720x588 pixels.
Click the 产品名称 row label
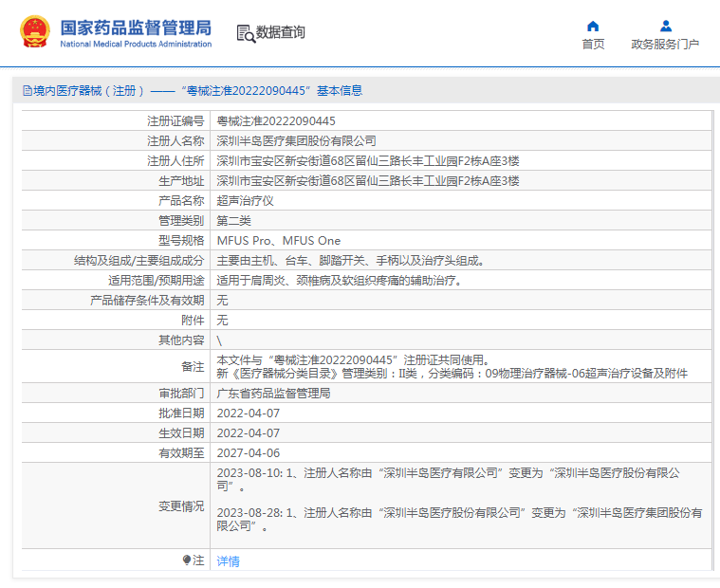[181, 201]
